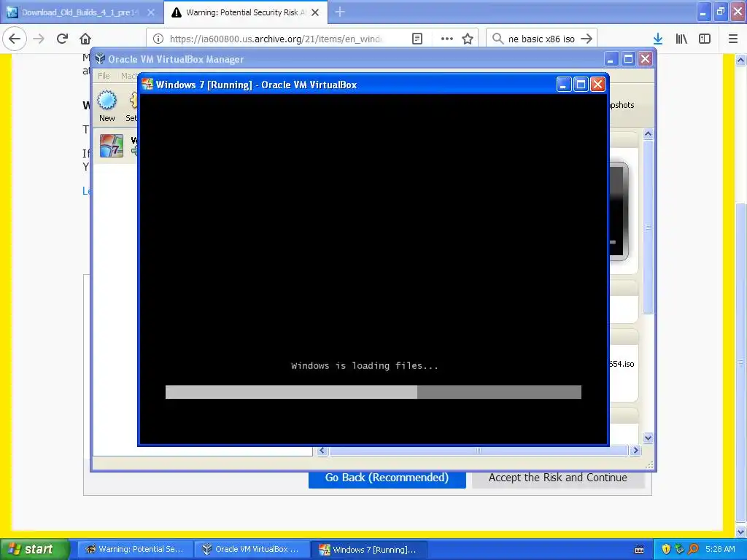The height and width of the screenshot is (560, 747).
Task: Switch to Firefox Warning taskbar button
Action: point(135,549)
